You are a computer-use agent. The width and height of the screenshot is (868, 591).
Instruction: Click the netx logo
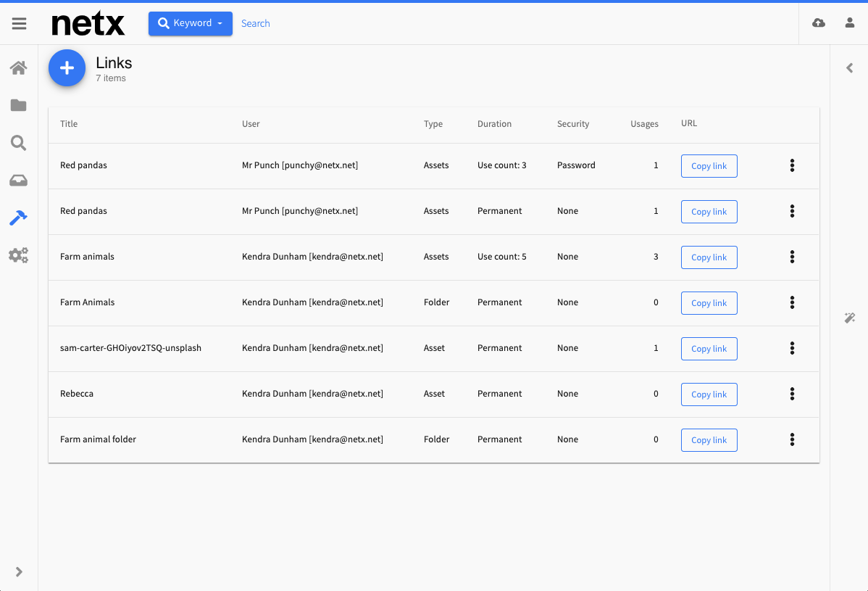88,24
